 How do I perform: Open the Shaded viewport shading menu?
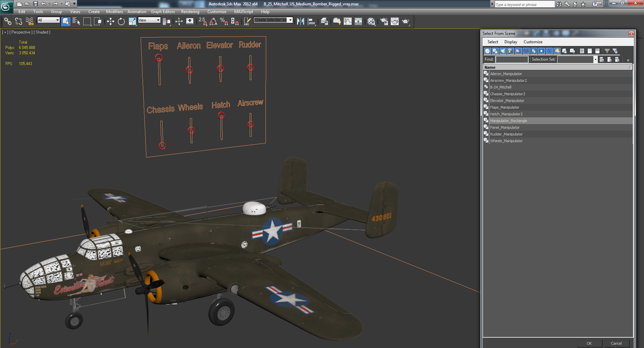(43, 32)
